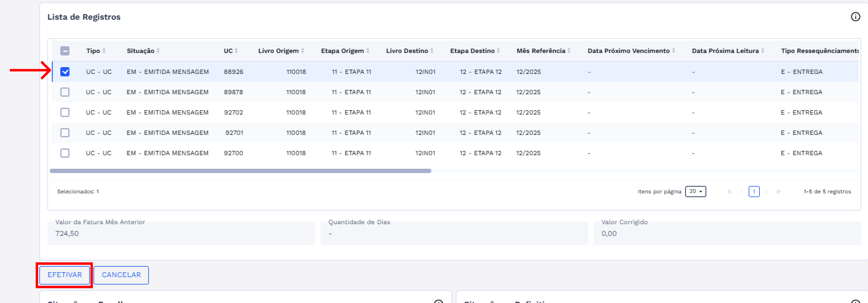Open the Itens por página dropdown
868x303 pixels.
tap(695, 191)
